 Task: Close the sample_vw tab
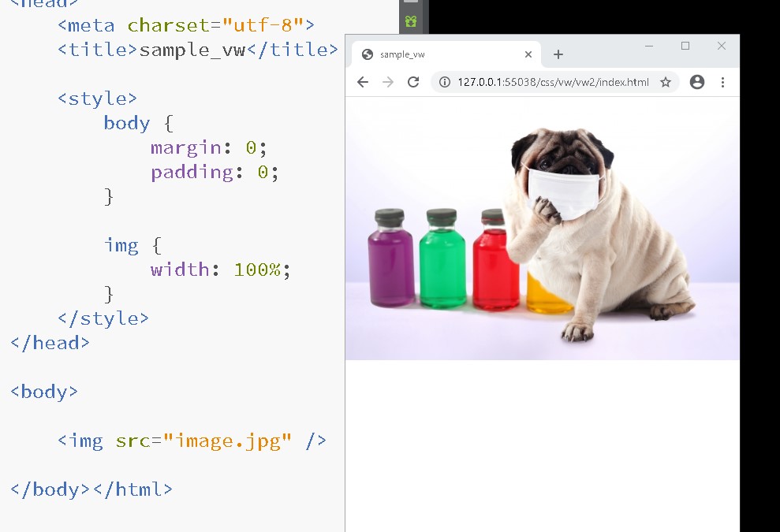(x=528, y=54)
